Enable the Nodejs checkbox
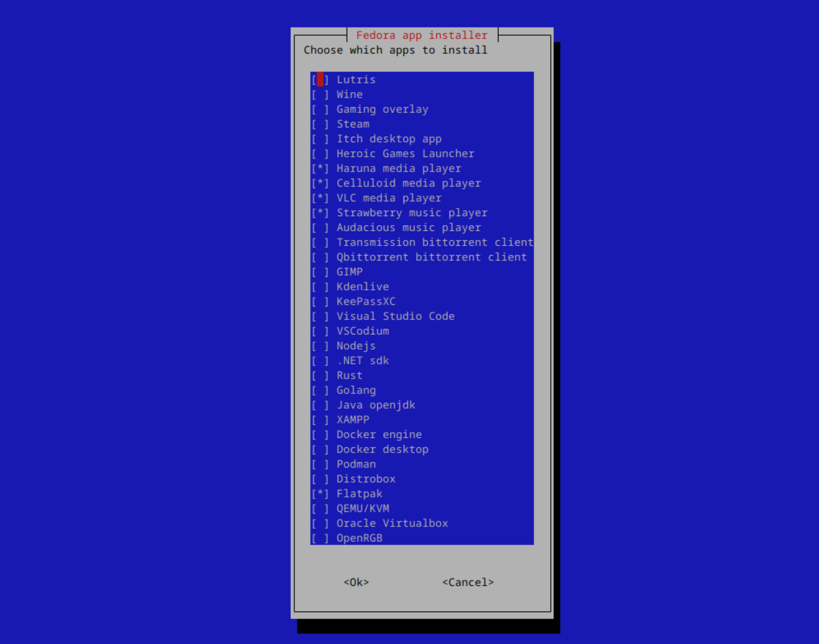The width and height of the screenshot is (819, 644). click(320, 346)
